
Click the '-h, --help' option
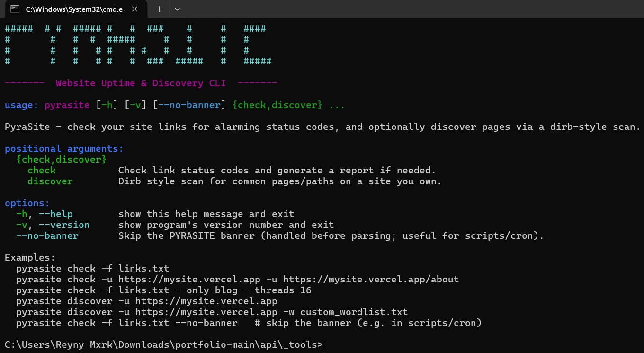pyautogui.click(x=45, y=214)
